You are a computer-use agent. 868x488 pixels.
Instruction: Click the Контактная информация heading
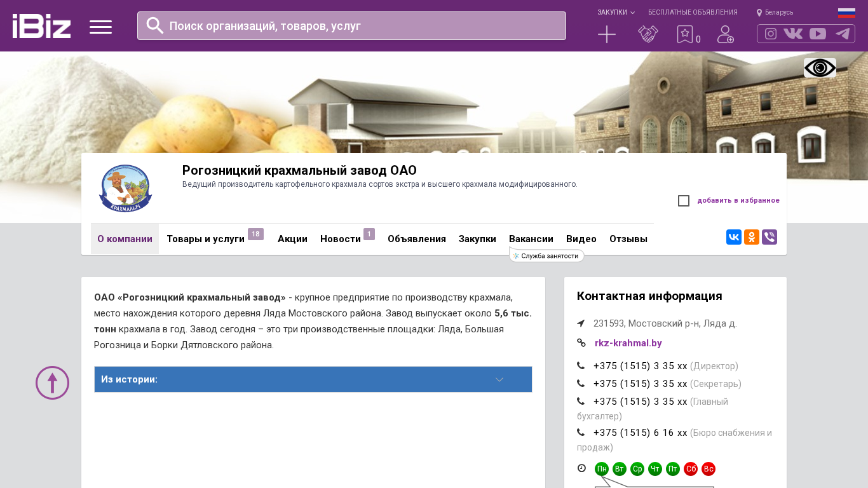(649, 296)
